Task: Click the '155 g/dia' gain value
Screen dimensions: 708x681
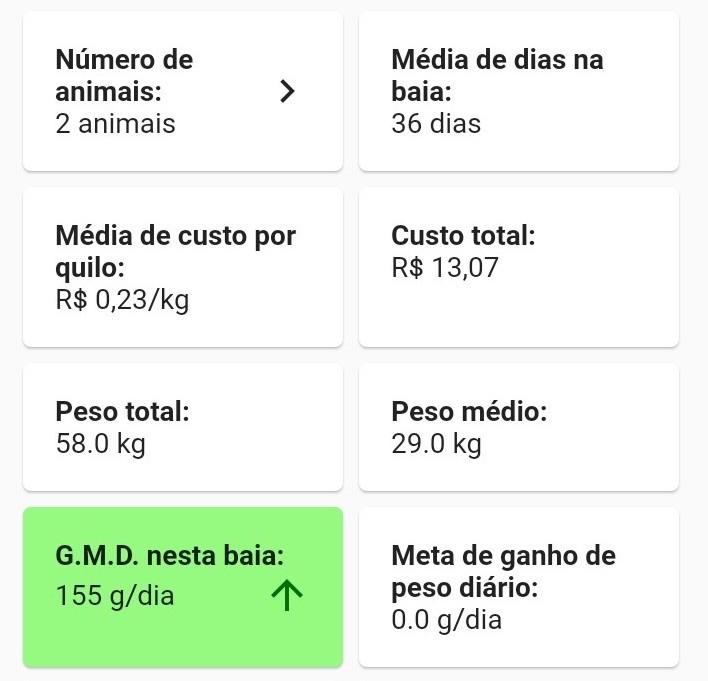Action: click(115, 596)
